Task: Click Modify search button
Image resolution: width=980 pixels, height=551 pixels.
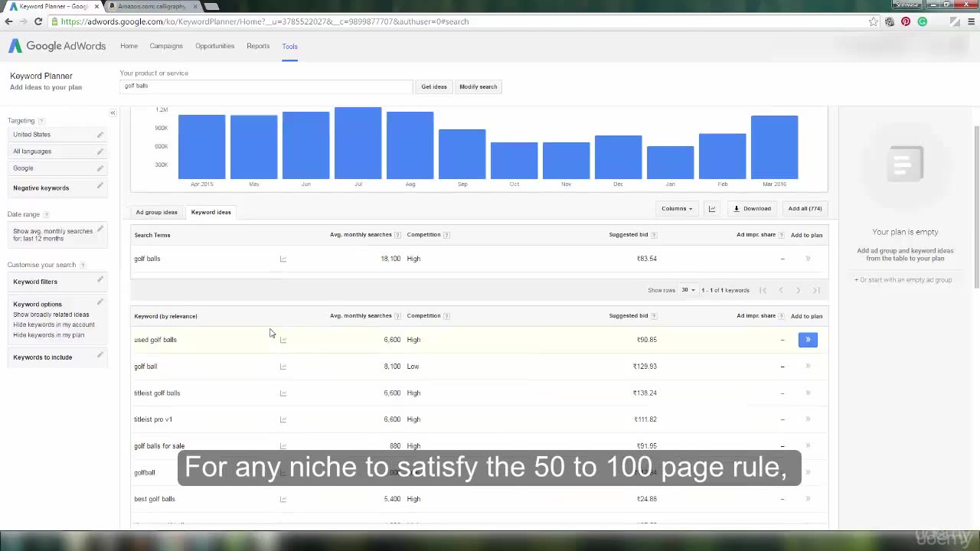Action: [479, 86]
